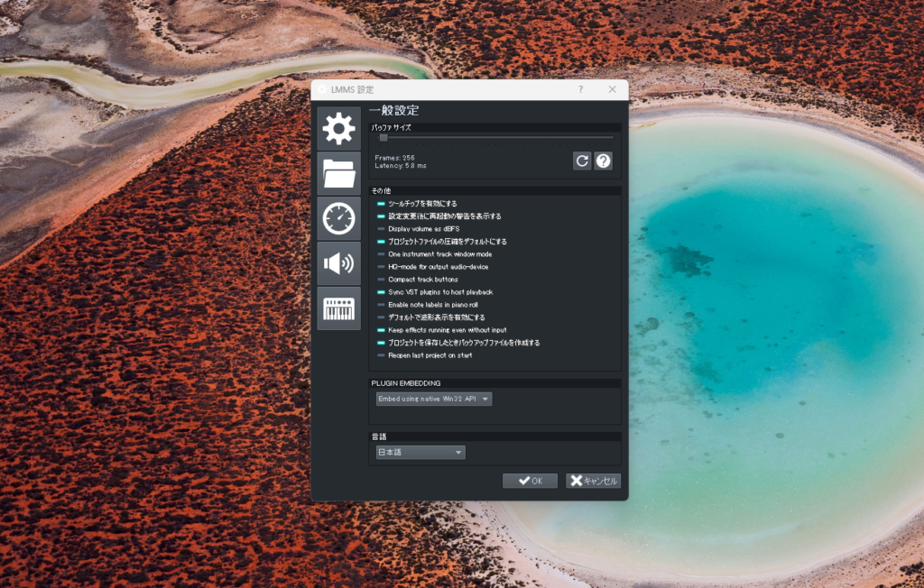This screenshot has width=924, height=588.
Task: Open the general settings gear tab
Action: [x=338, y=129]
